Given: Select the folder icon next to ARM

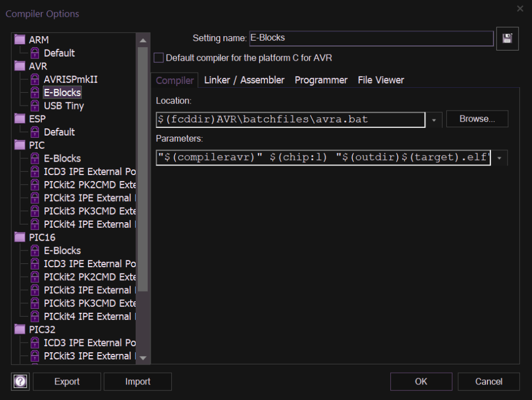Looking at the screenshot, I should coord(20,39).
